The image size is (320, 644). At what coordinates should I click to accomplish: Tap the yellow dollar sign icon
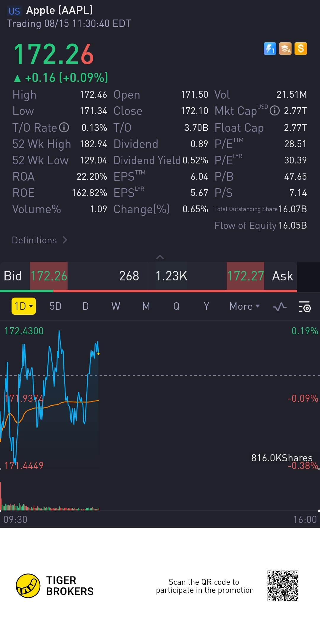(x=301, y=49)
